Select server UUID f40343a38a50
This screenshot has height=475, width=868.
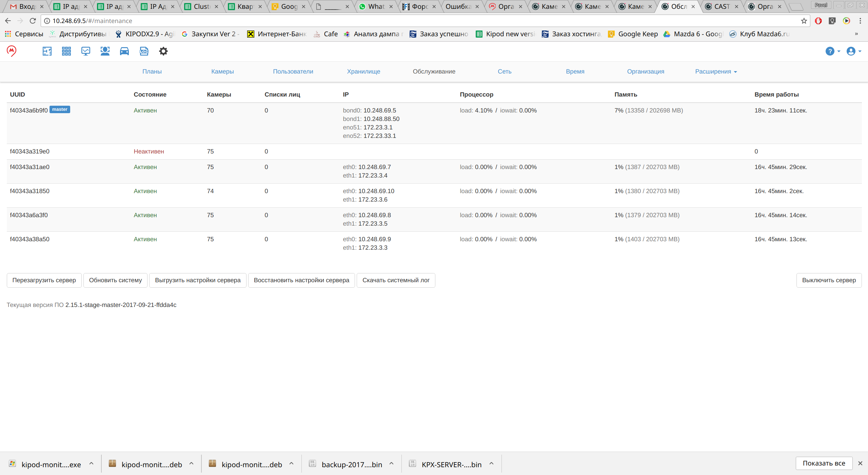pos(29,239)
